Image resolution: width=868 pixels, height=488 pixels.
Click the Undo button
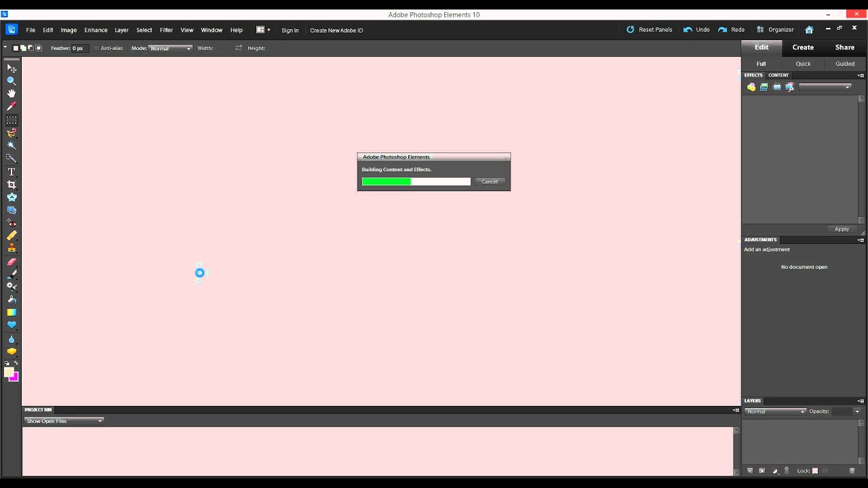tap(696, 30)
